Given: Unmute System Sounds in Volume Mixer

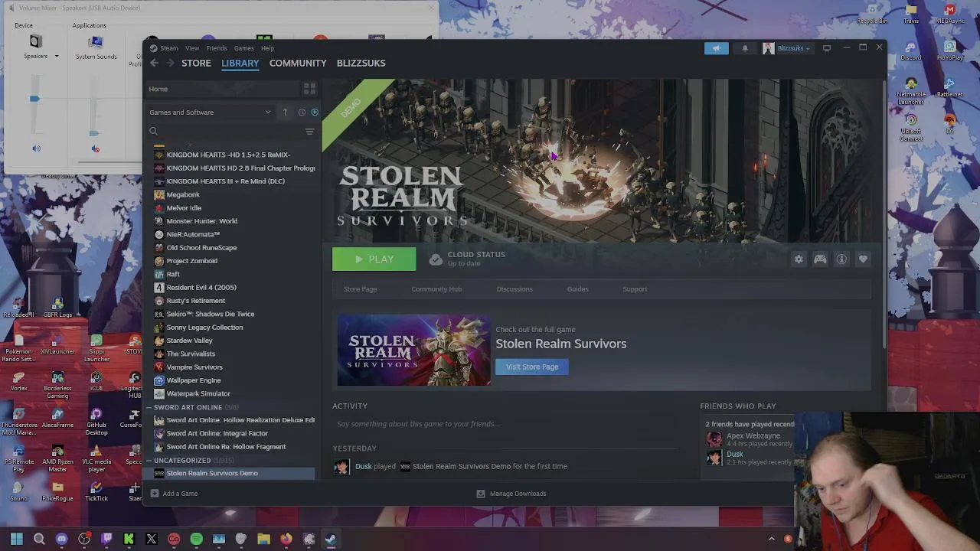Looking at the screenshot, I should (x=95, y=148).
